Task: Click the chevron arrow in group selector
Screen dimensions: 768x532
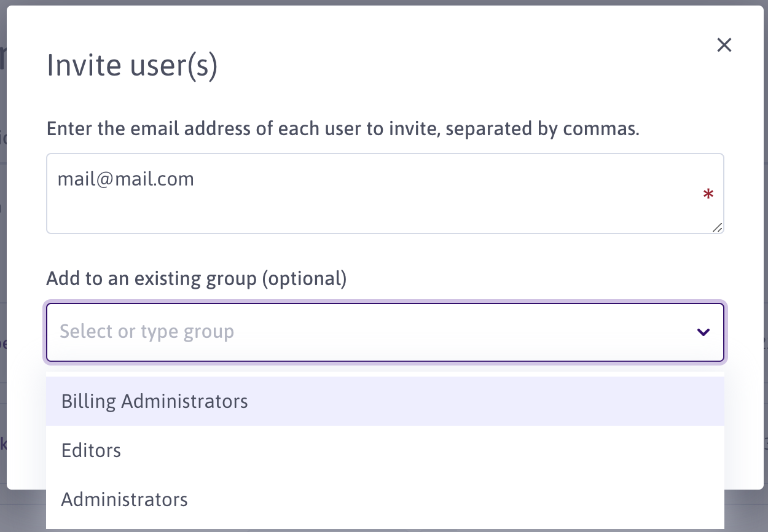Action: coord(703,332)
